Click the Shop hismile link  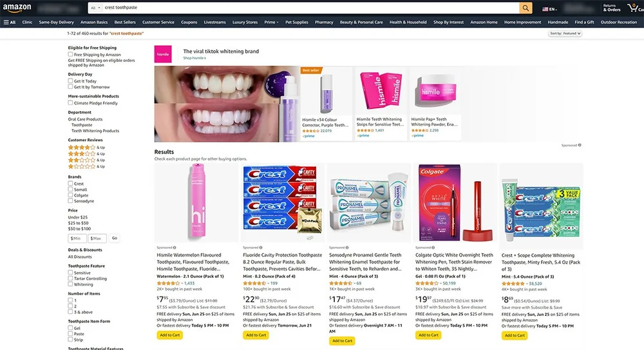[194, 58]
